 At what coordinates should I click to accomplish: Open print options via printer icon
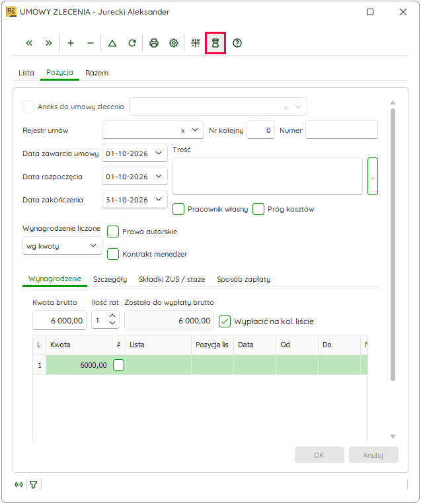[154, 43]
